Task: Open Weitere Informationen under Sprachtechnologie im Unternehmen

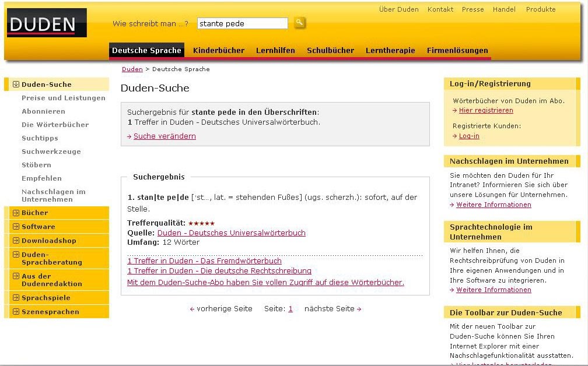Action: (494, 290)
